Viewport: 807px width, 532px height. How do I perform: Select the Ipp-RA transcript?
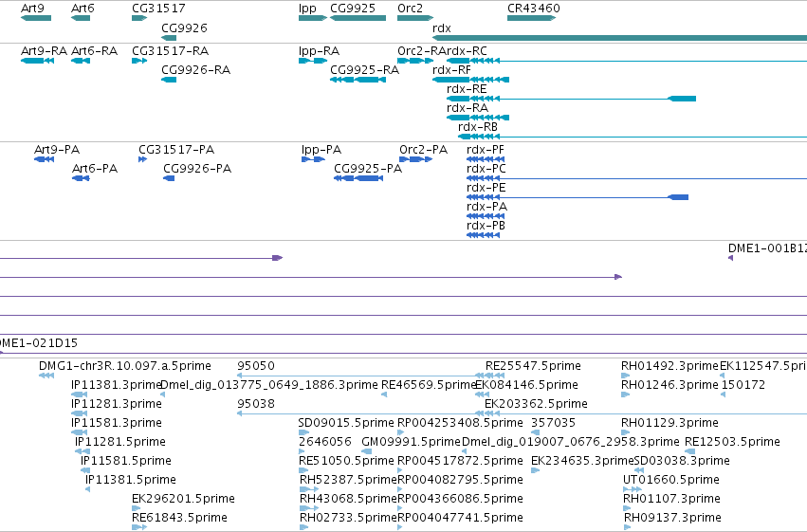coord(313,61)
